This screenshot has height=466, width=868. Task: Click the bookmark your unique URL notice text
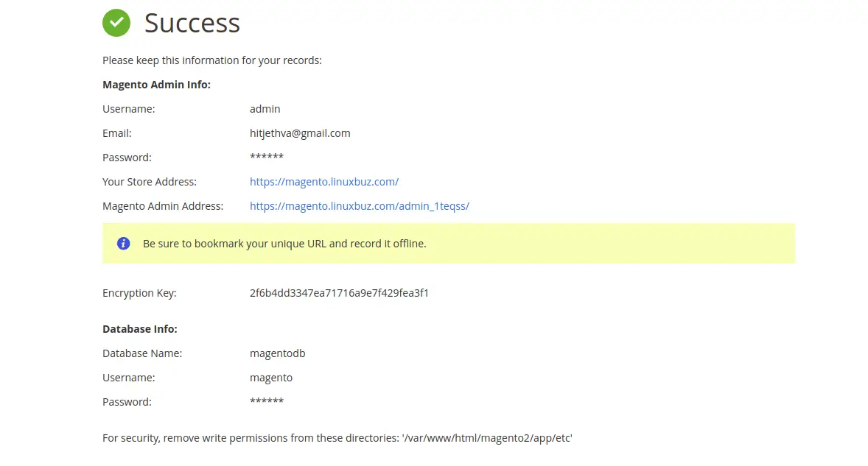pyautogui.click(x=284, y=243)
